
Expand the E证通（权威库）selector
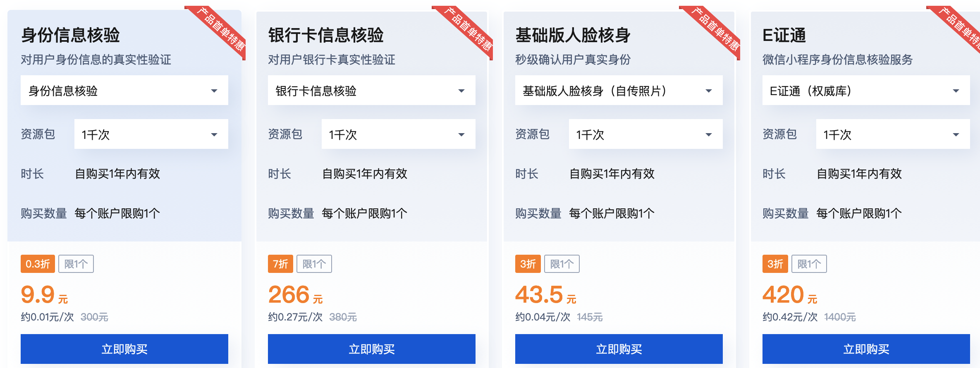point(866,90)
